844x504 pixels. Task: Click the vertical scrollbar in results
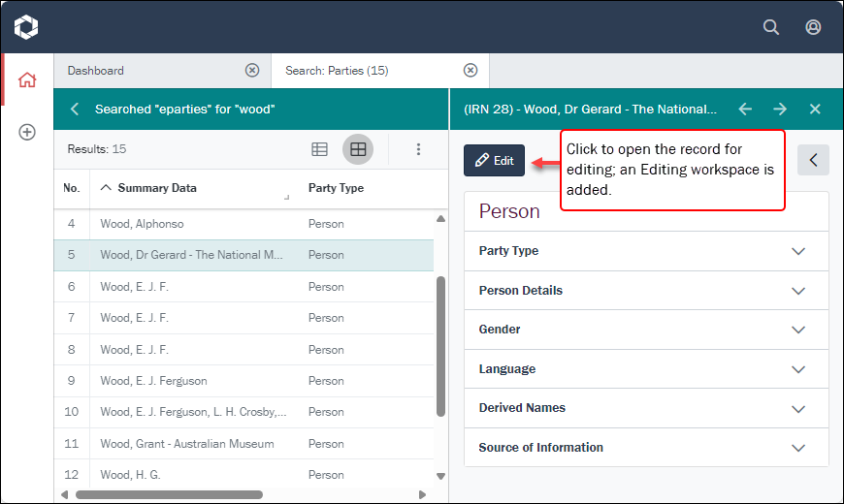pyautogui.click(x=441, y=347)
